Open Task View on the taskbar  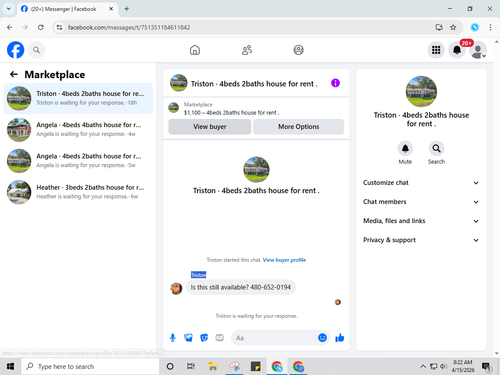(191, 367)
